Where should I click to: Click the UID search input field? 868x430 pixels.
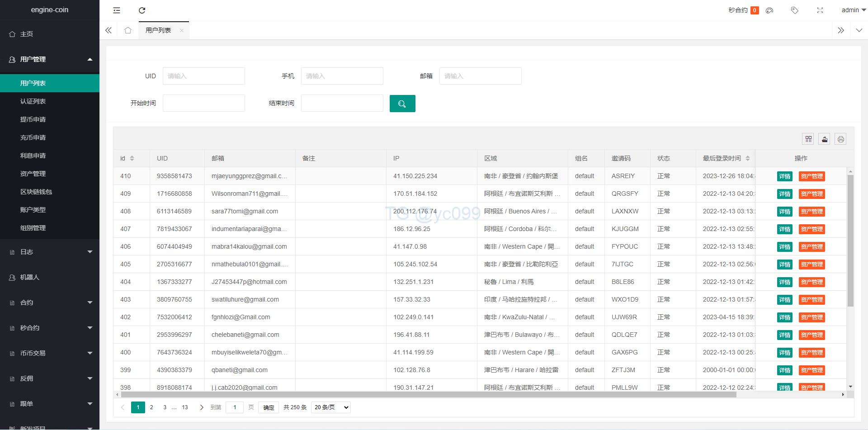coord(203,76)
